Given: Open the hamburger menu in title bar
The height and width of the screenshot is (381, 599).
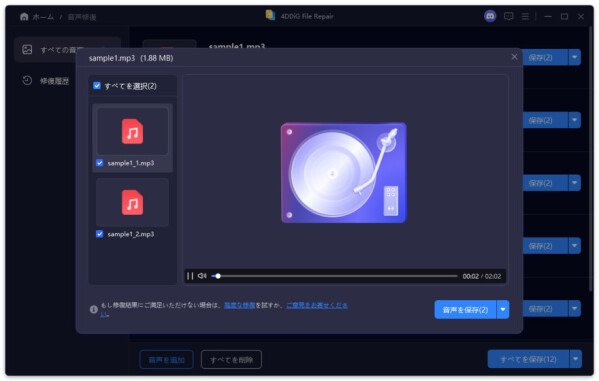Looking at the screenshot, I should pyautogui.click(x=525, y=16).
